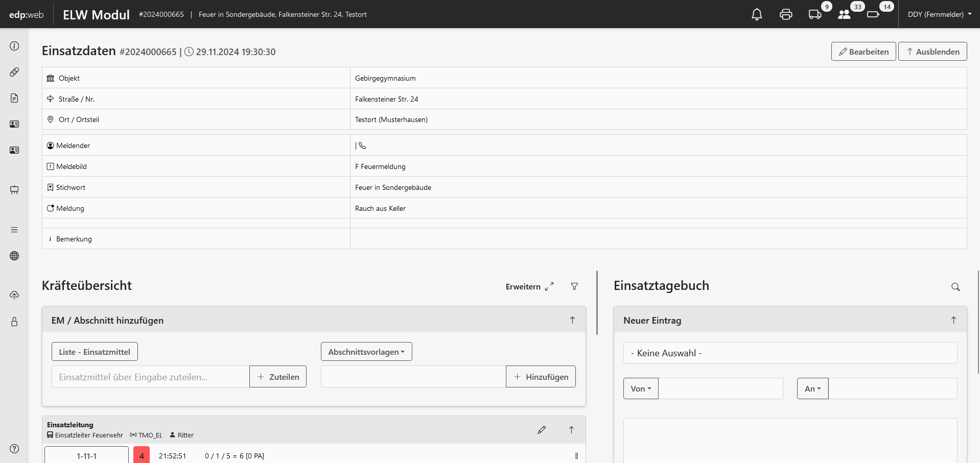Click the red status 4 badge
Screen dimensions: 980x463
pyautogui.click(x=142, y=455)
